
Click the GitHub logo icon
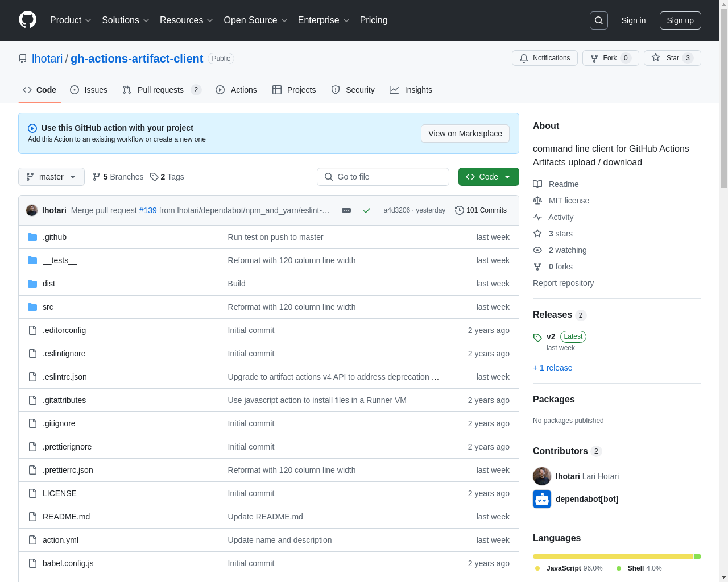click(x=28, y=20)
